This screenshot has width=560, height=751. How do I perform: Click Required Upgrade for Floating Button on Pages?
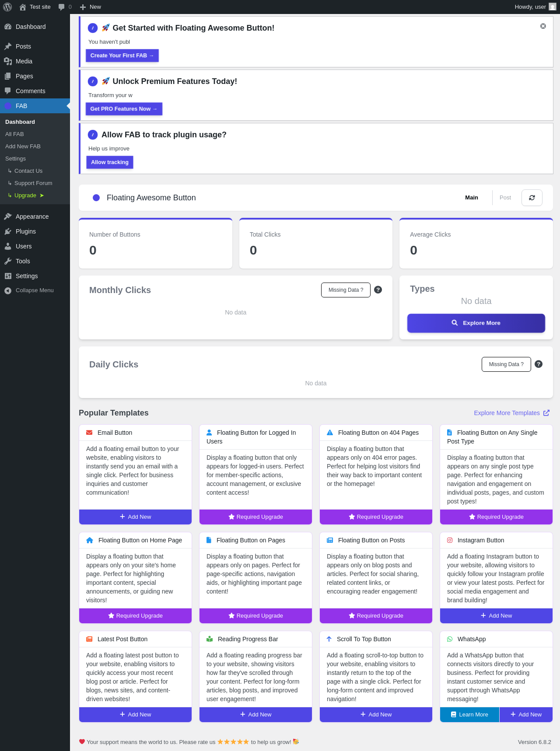point(255,616)
